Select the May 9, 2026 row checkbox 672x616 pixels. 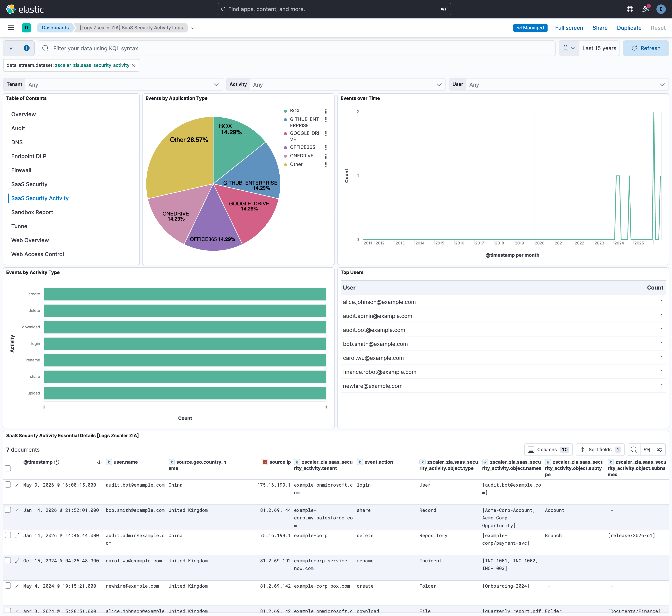pos(8,485)
